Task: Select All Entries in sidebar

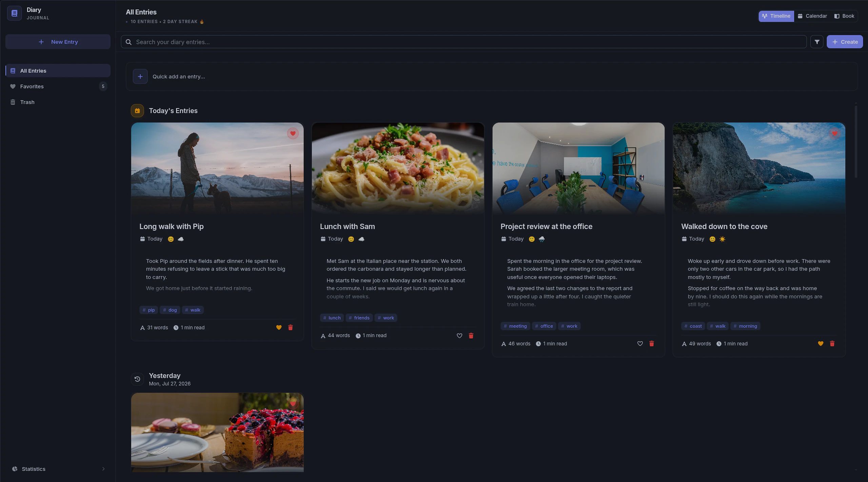Action: (58, 71)
